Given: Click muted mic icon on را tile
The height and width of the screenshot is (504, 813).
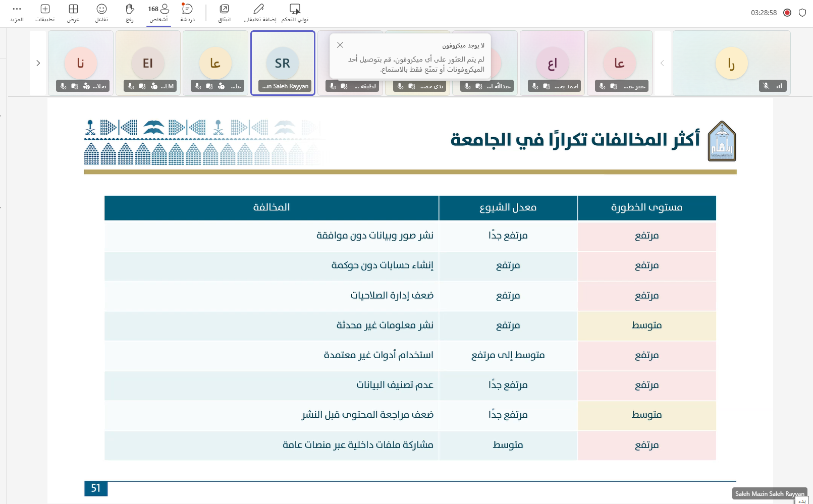Looking at the screenshot, I should point(767,86).
